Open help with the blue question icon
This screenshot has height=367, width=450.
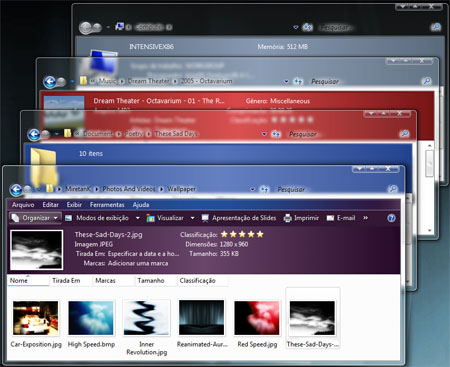coord(391,218)
